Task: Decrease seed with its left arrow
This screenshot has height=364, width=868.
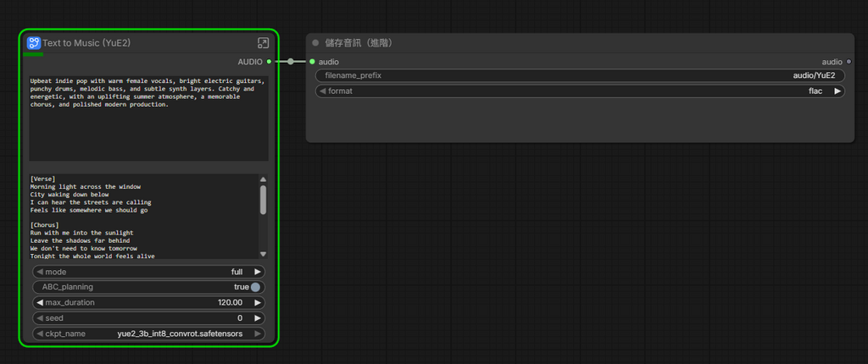Action: [x=40, y=318]
